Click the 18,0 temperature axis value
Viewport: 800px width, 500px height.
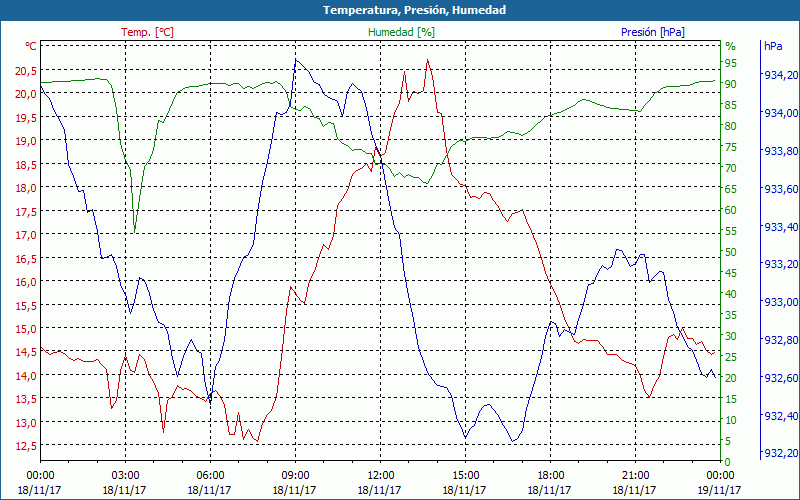pyautogui.click(x=26, y=188)
